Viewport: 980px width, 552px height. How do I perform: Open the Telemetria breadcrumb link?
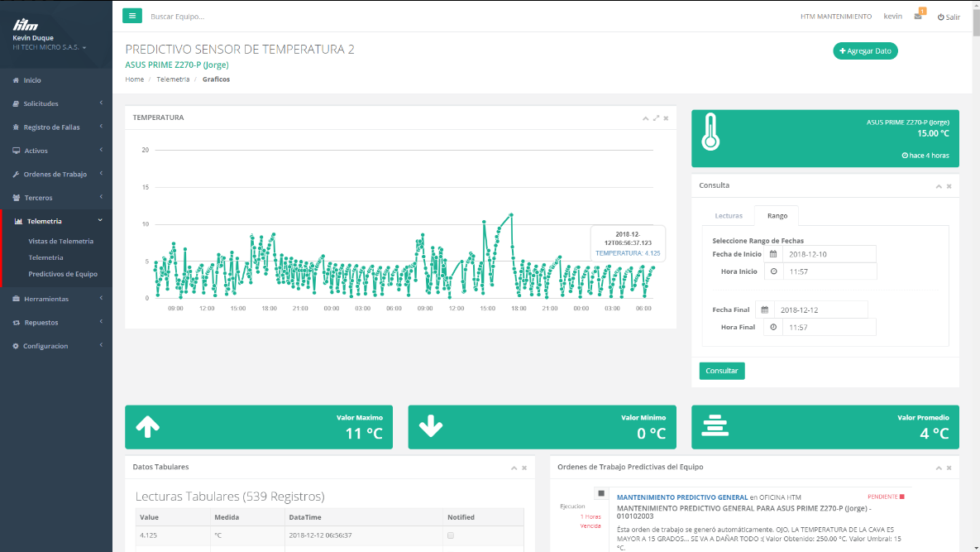173,79
